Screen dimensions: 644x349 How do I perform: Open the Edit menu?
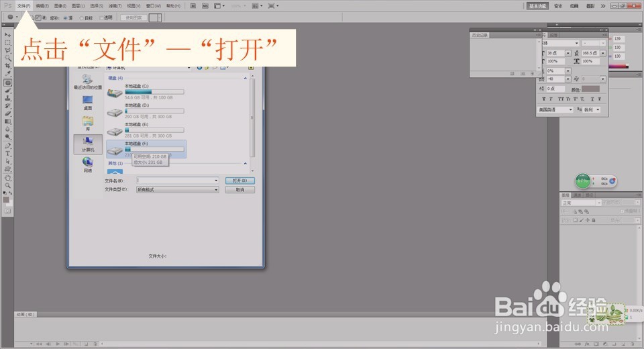[x=42, y=6]
